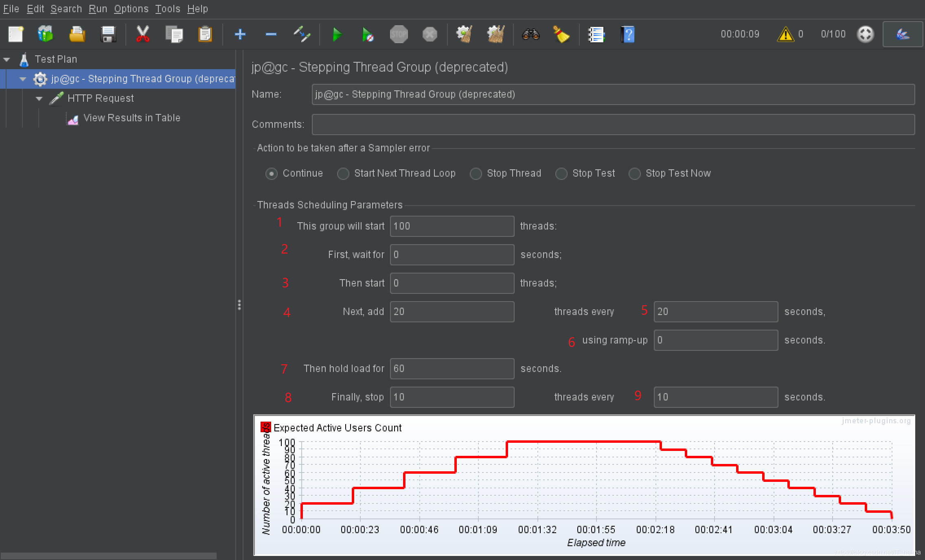Click Start no pauses icon
The width and height of the screenshot is (925, 560).
[367, 35]
